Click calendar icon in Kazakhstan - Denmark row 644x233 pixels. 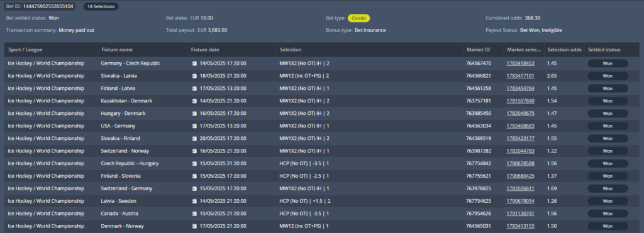194,101
